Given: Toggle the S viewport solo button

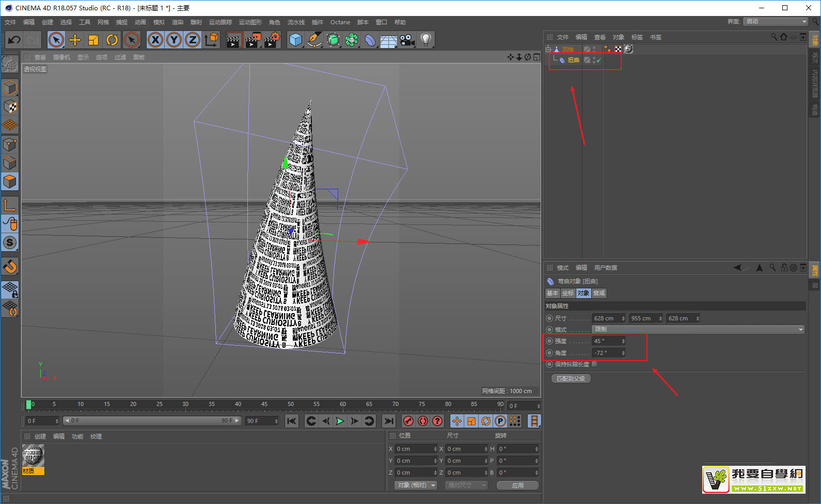Looking at the screenshot, I should click(10, 242).
